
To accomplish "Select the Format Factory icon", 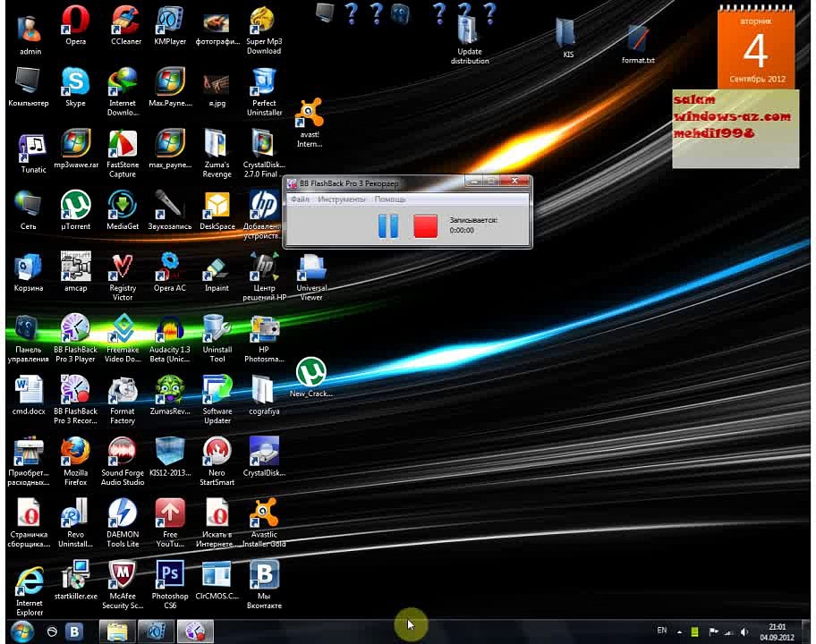I will 123,400.
